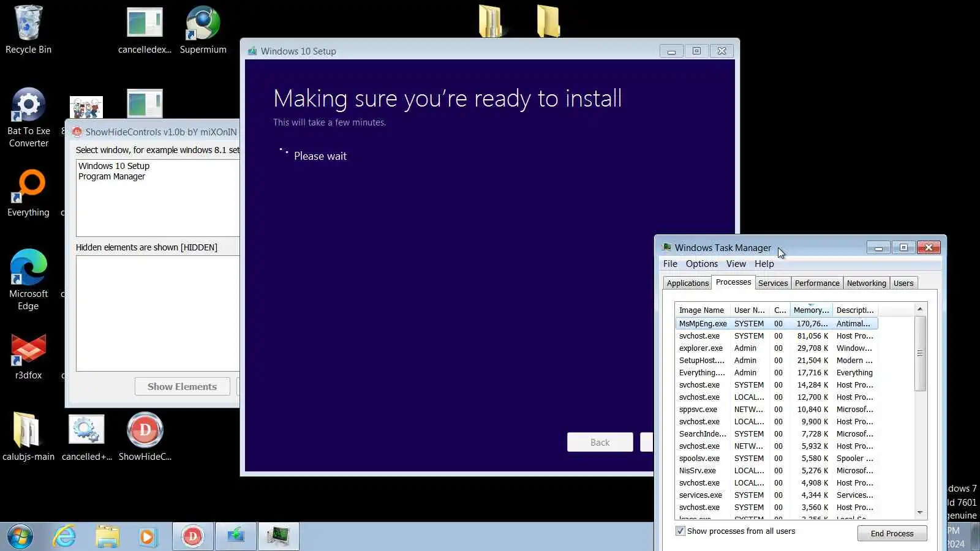Sort processes by Image Name column
The image size is (980, 551).
pyautogui.click(x=703, y=310)
